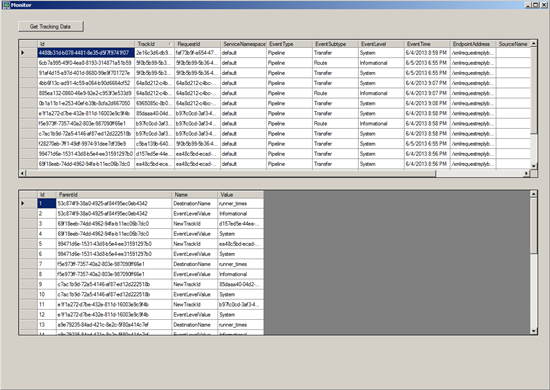Select lower grid Id cell 13
The width and height of the screenshot is (550, 390).
pyautogui.click(x=47, y=325)
